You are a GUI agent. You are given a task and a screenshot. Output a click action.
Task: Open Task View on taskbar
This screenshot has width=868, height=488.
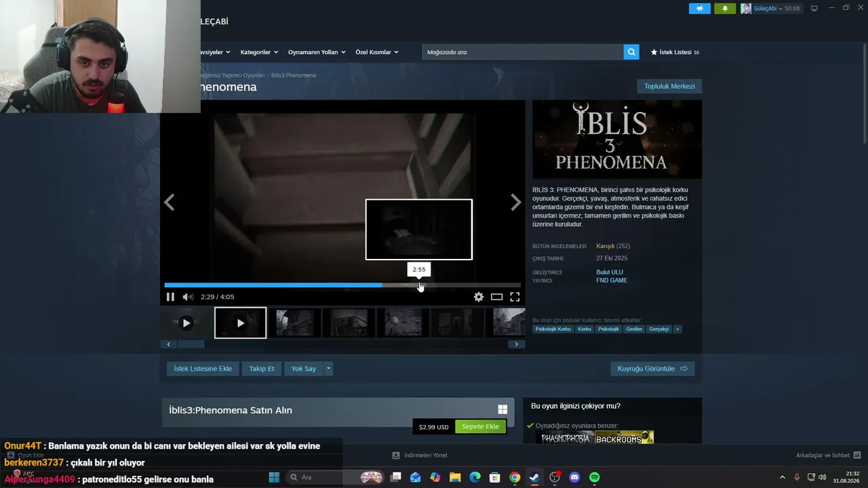396,477
